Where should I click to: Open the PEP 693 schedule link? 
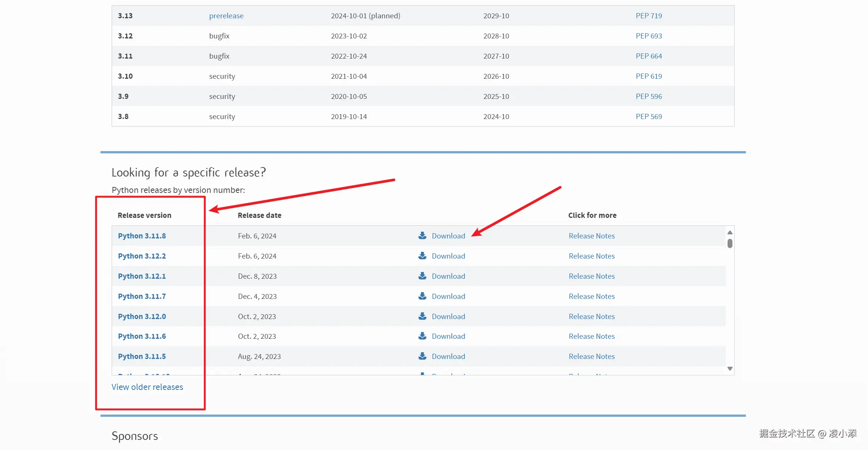tap(648, 36)
